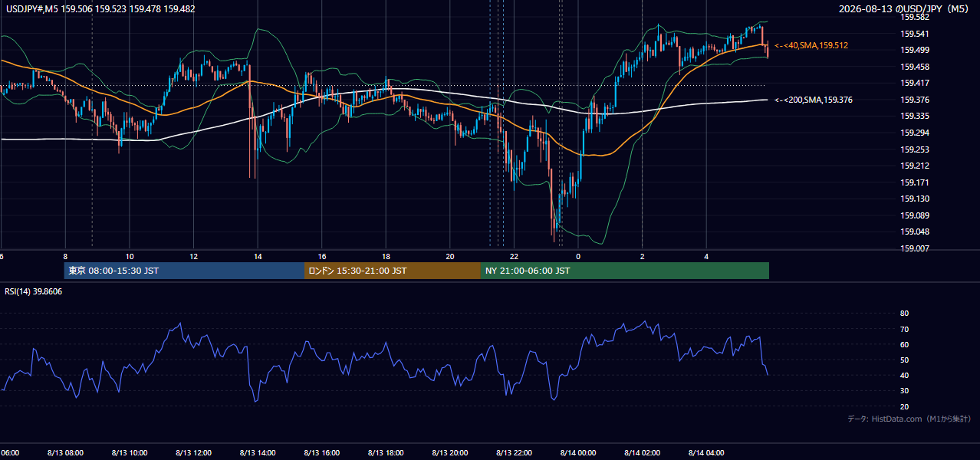
Task: Click the 8/13 22:00 bottom time label
Action: pos(515,452)
